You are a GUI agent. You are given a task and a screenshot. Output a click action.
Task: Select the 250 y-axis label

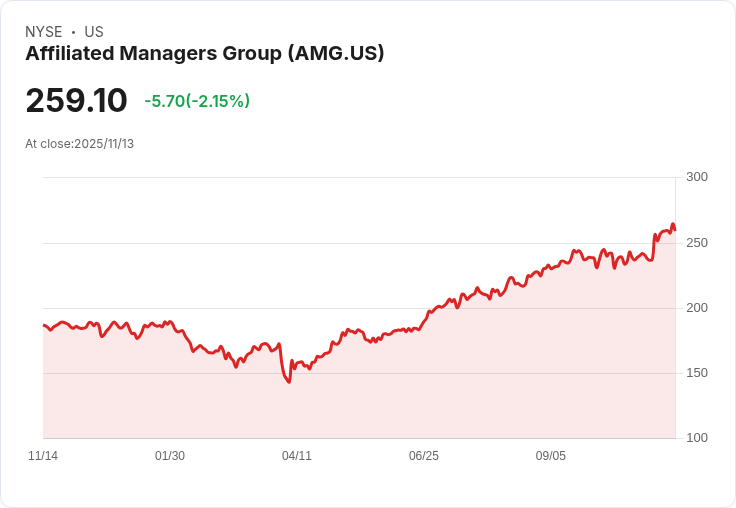[x=697, y=242]
